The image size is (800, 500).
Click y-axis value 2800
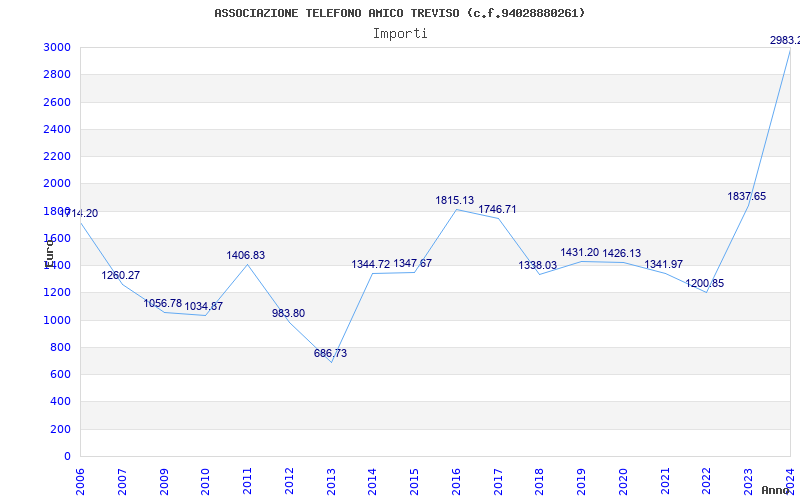(57, 74)
